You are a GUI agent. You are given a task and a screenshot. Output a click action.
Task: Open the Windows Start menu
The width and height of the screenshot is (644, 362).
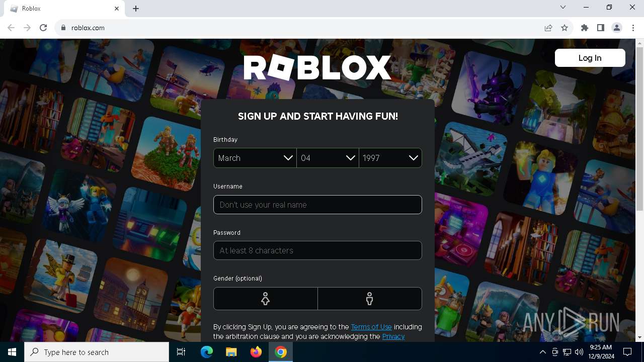click(12, 352)
